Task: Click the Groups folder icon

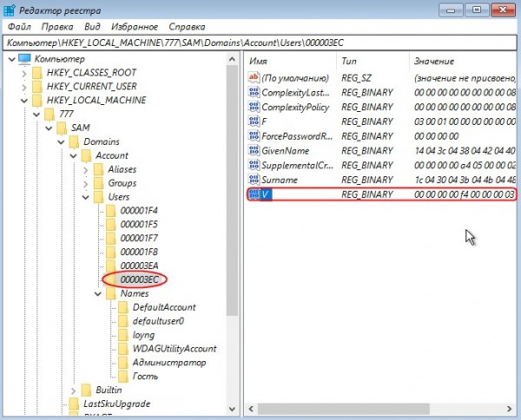Action: 98,183
